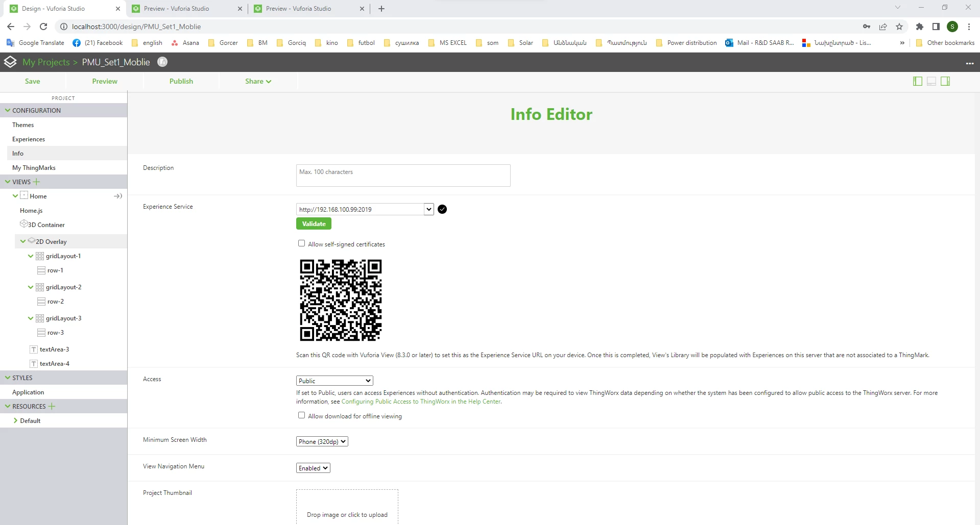Open the Share dropdown menu
The width and height of the screenshot is (980, 525).
pos(258,81)
